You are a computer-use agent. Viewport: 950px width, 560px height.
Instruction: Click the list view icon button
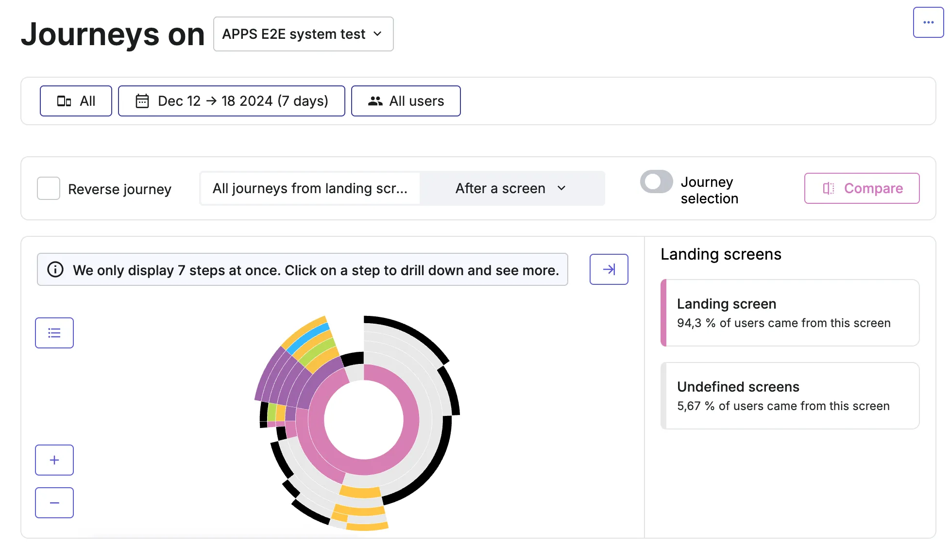(x=54, y=333)
